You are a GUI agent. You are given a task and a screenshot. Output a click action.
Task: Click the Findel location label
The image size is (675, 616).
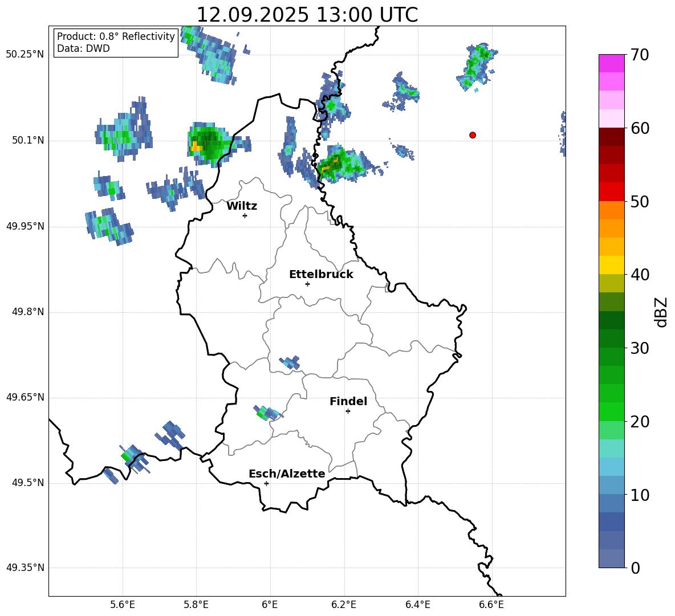pyautogui.click(x=348, y=401)
